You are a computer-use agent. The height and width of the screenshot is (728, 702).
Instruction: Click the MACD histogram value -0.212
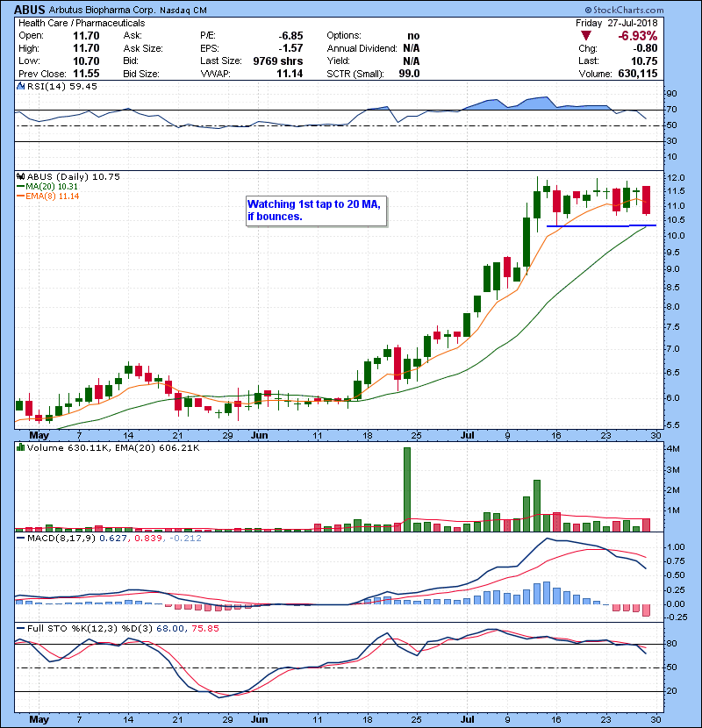click(185, 538)
